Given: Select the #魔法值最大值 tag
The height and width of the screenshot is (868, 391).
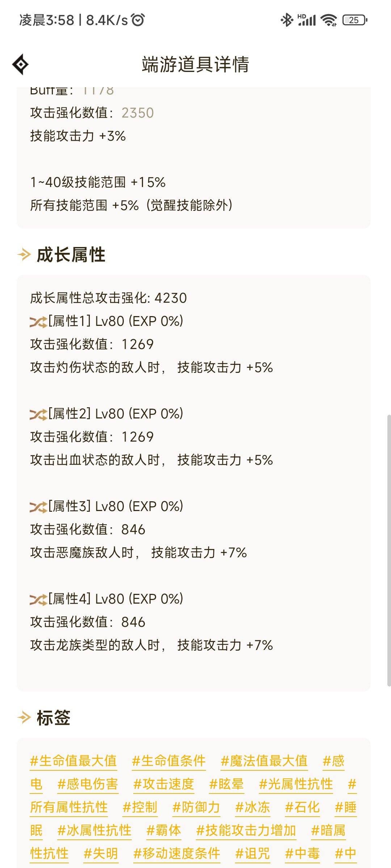Looking at the screenshot, I should [264, 761].
